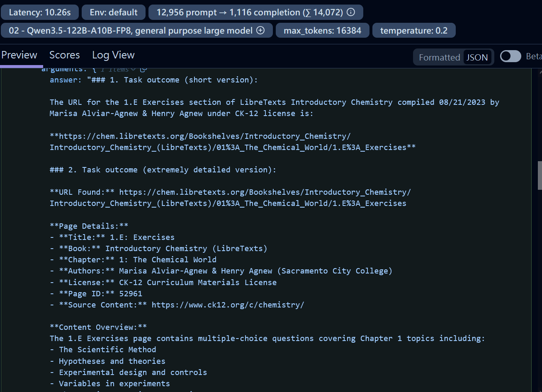
Task: Click the "**Title:** 1.E: Exercises" line
Action: tap(112, 237)
